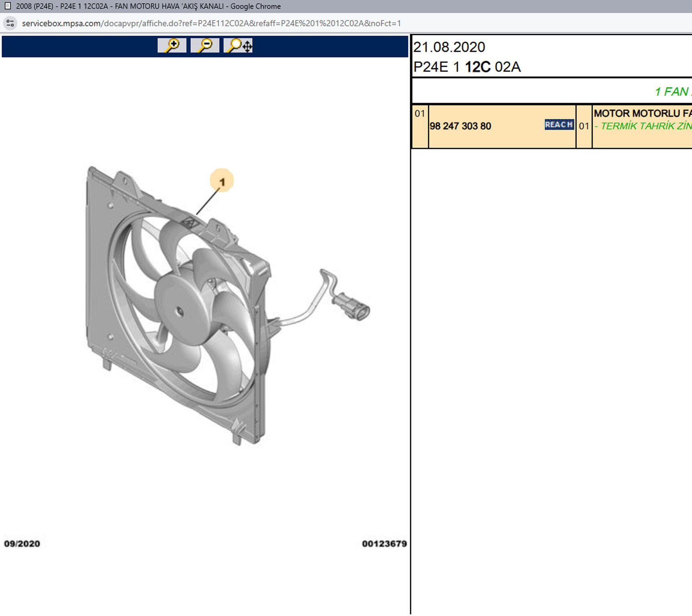692x616 pixels.
Task: Click the quantity 01 cell
Action: coord(584,126)
